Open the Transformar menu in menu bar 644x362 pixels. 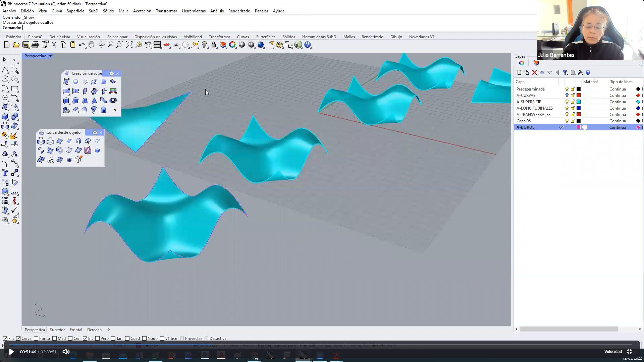click(x=166, y=11)
